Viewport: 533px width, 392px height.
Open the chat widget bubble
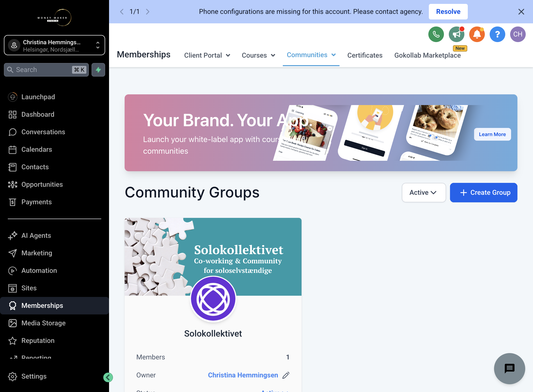pos(509,369)
